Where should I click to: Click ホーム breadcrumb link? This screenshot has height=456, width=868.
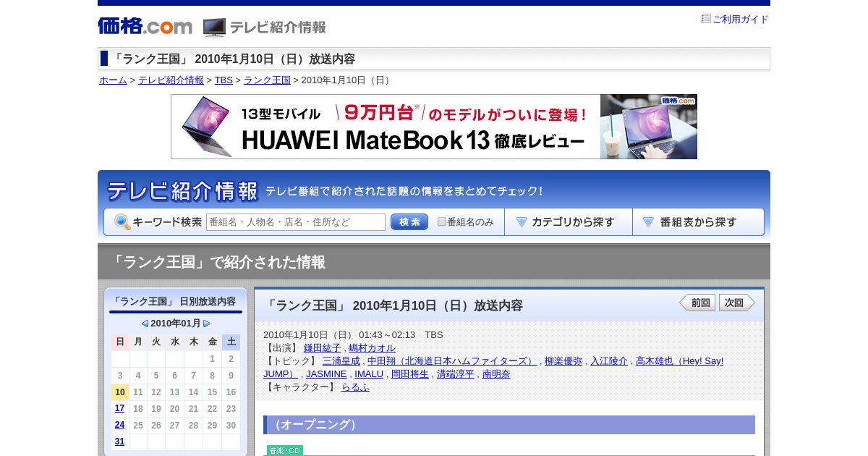(x=113, y=80)
